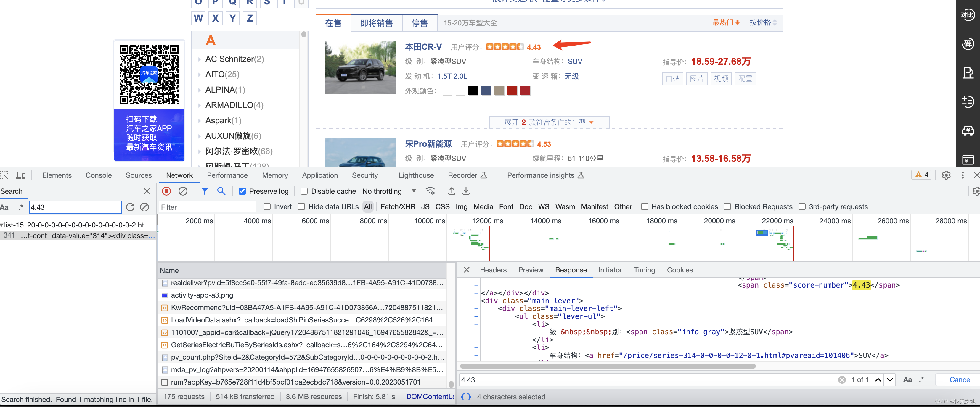This screenshot has height=407, width=980.
Task: Click the export HAR download icon
Action: [466, 191]
